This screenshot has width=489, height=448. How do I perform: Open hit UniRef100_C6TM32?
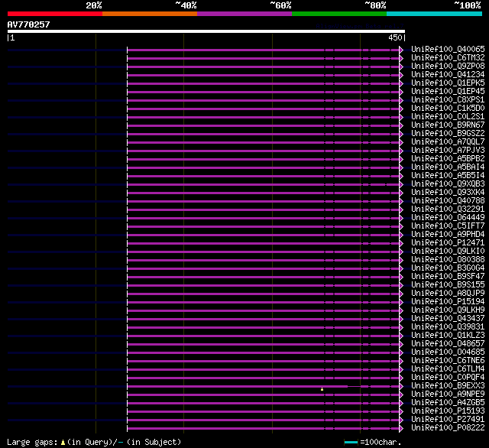coord(448,57)
